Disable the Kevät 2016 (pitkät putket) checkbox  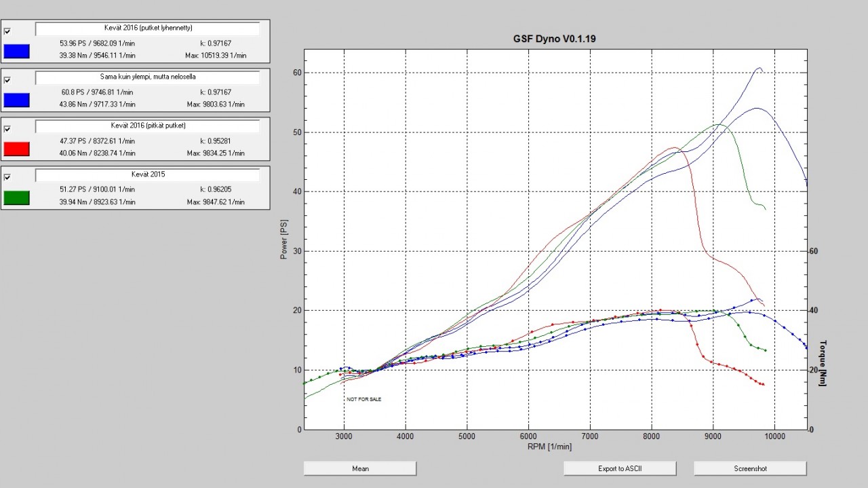(x=7, y=128)
